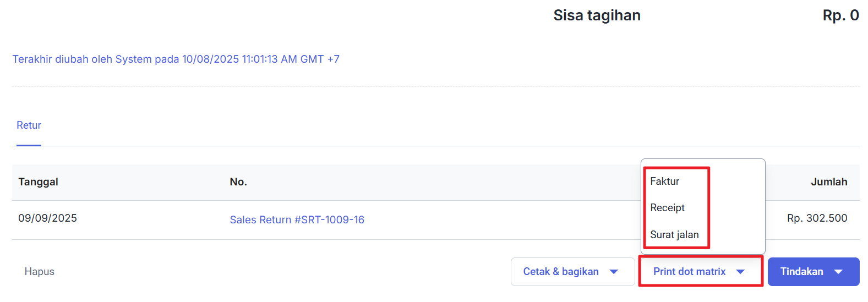Image resolution: width=868 pixels, height=302 pixels.
Task: Click the Rp. 0 balance value
Action: pos(840,15)
